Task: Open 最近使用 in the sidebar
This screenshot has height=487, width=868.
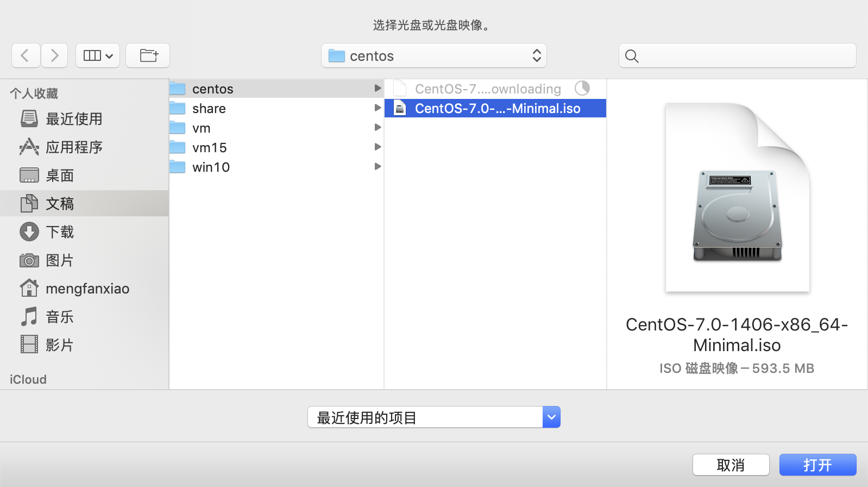Action: [74, 119]
